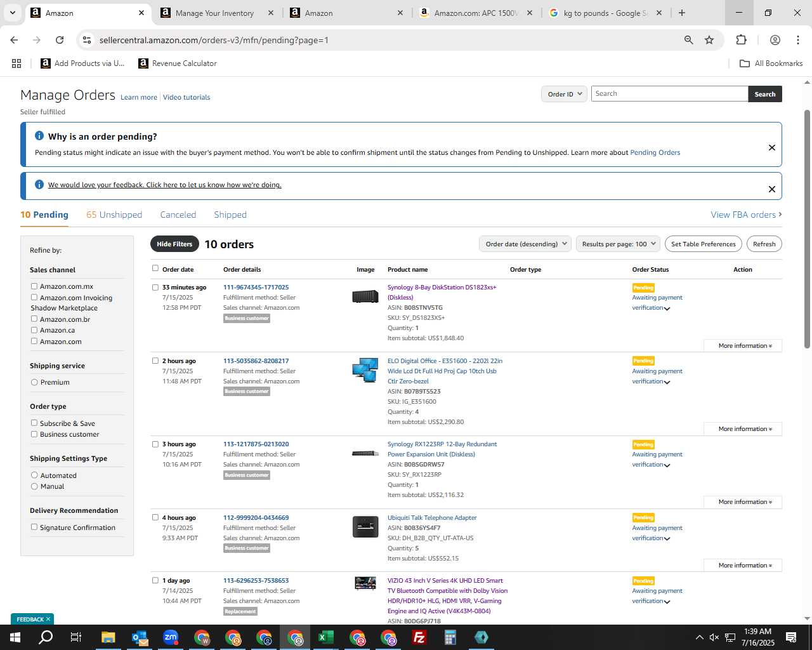
Task: Select the Premium shipping service radio
Action: coord(34,382)
